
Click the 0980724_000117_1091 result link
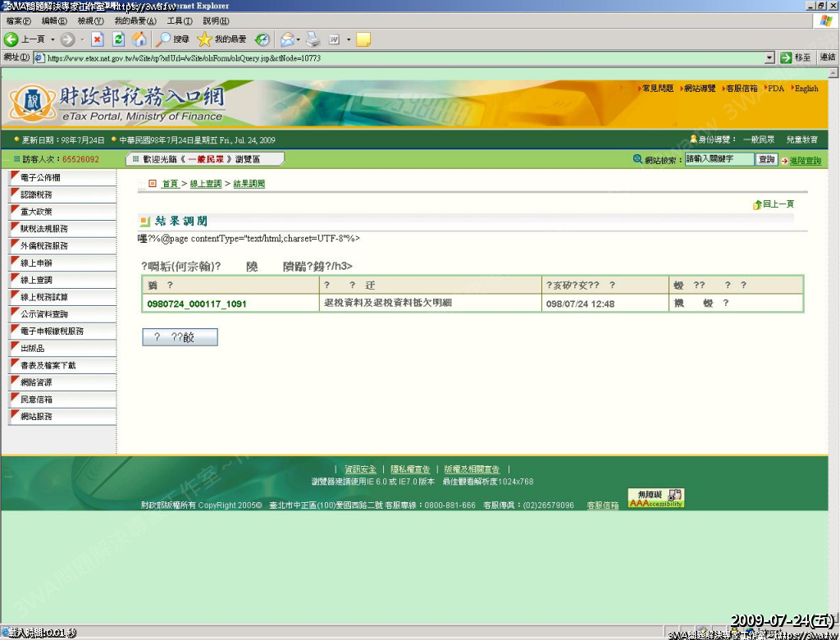197,304
